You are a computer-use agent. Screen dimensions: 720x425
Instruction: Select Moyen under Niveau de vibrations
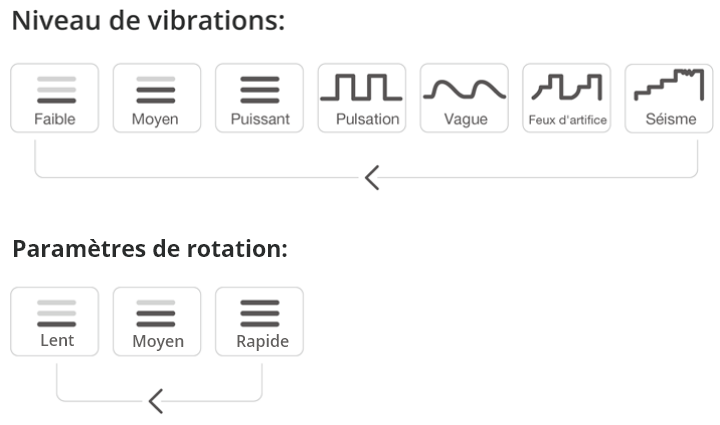point(156,98)
